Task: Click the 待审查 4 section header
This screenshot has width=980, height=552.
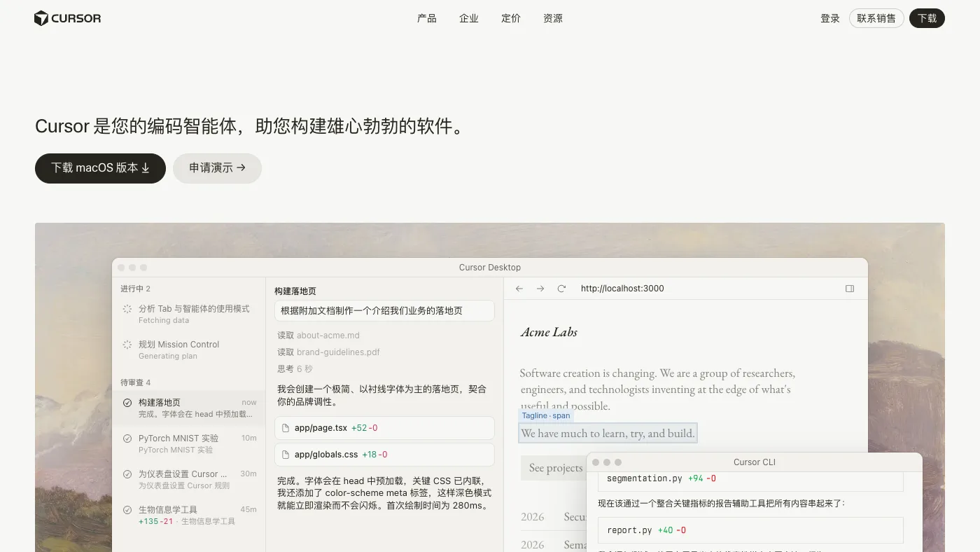Action: 135,382
